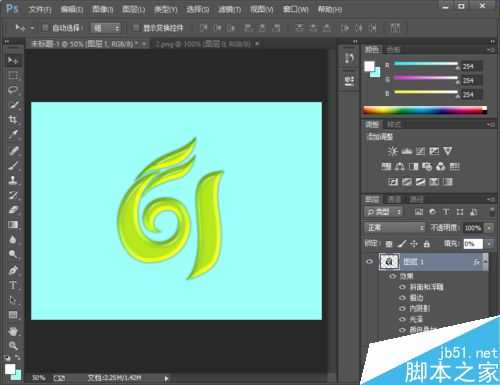
Task: Open the Edit menu
Action: point(71,10)
